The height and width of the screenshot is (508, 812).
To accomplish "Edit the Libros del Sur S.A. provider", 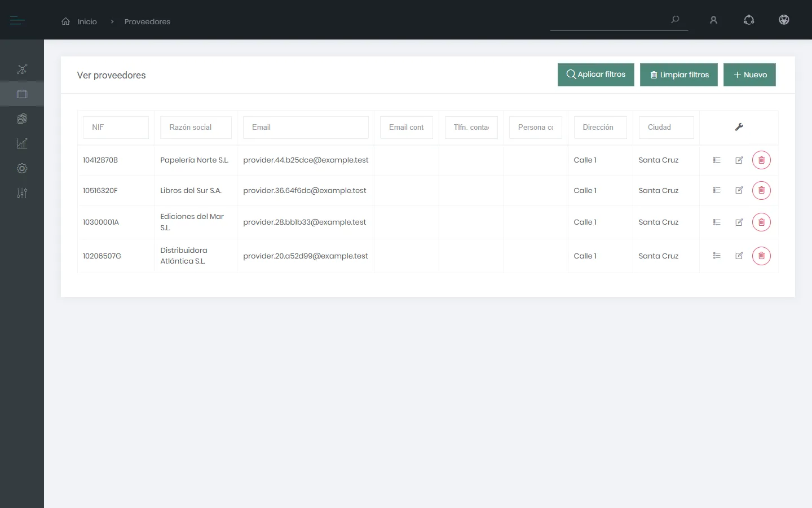I will click(x=739, y=190).
